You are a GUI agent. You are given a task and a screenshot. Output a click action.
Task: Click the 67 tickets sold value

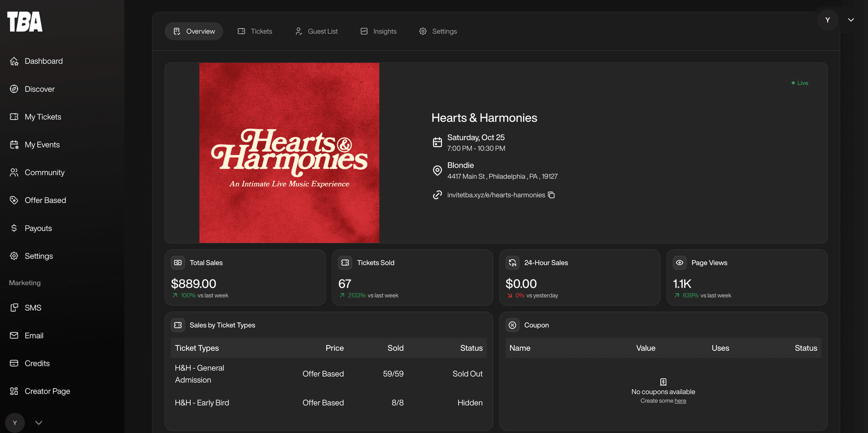[x=345, y=283]
